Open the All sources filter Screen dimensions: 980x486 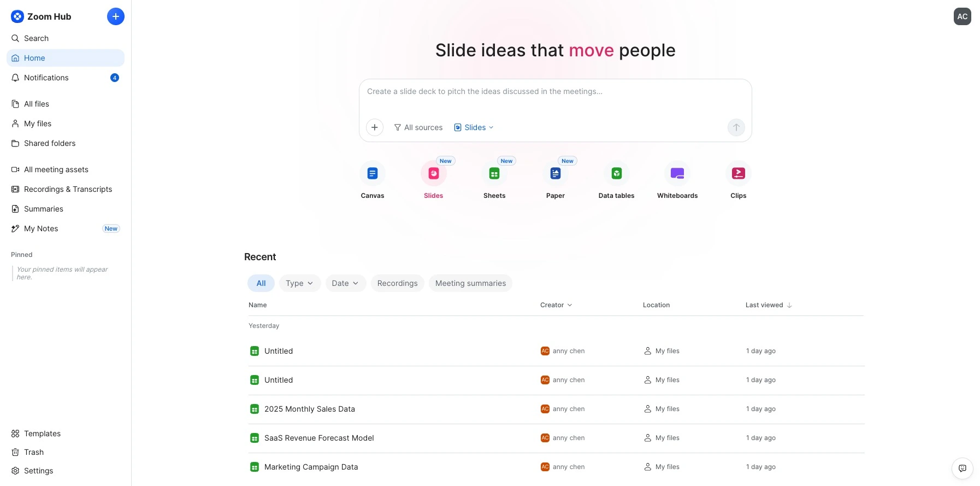(x=418, y=127)
